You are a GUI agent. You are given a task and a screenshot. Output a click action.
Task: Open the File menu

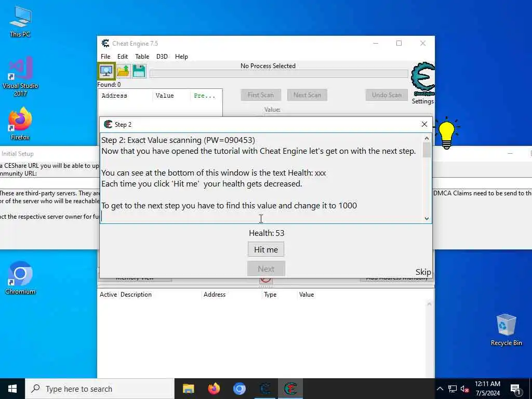tap(105, 56)
